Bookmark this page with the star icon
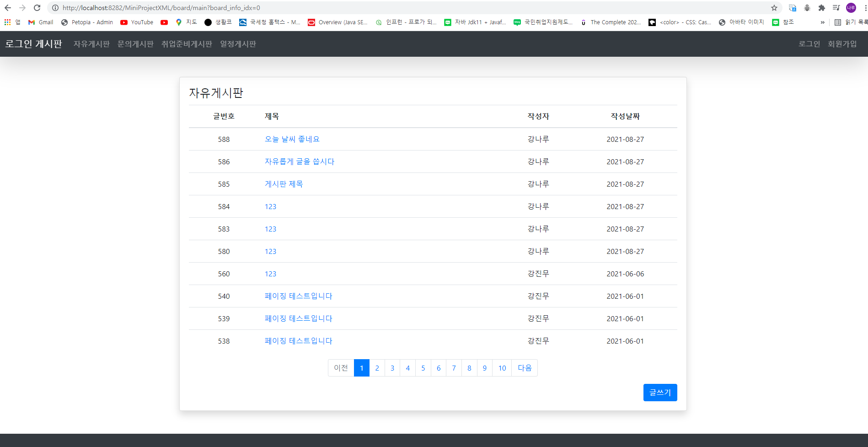The width and height of the screenshot is (868, 447). [x=774, y=8]
